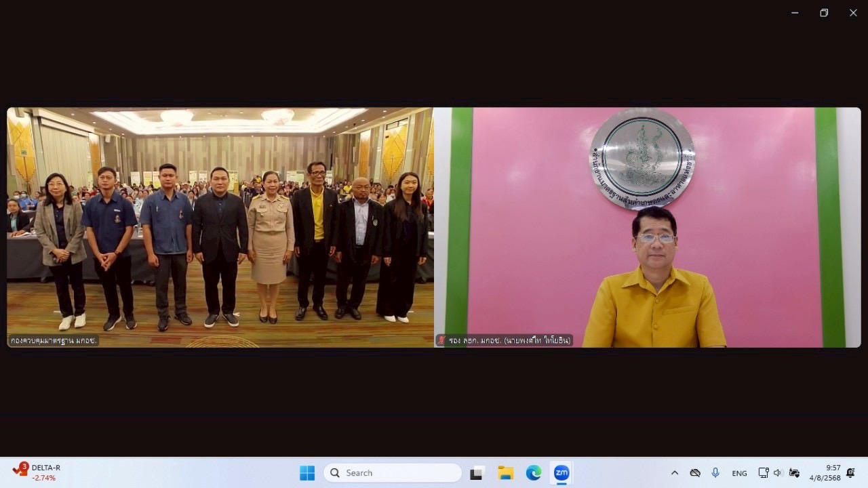The width and height of the screenshot is (868, 488).
Task: Click the battery status tray icon
Action: [793, 473]
